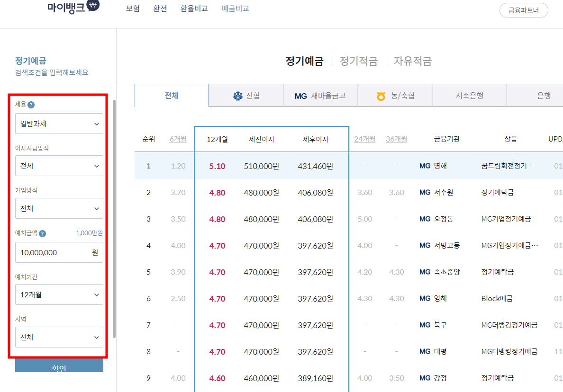This screenshot has height=392, width=563.
Task: Switch to 자유적금 tab
Action: point(413,61)
